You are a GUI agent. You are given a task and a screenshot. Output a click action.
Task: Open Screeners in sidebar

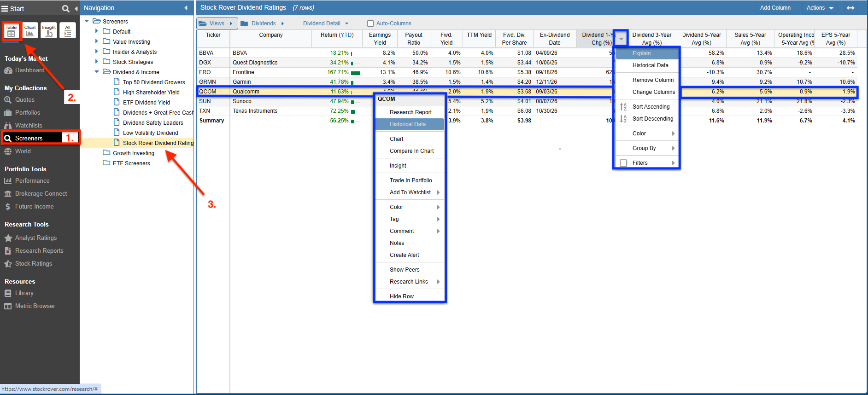coord(29,139)
